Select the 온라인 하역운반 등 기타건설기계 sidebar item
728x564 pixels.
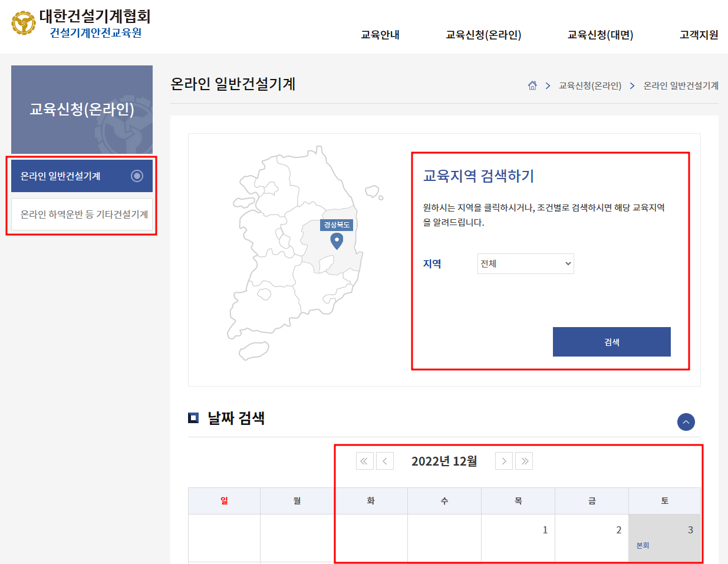click(82, 213)
